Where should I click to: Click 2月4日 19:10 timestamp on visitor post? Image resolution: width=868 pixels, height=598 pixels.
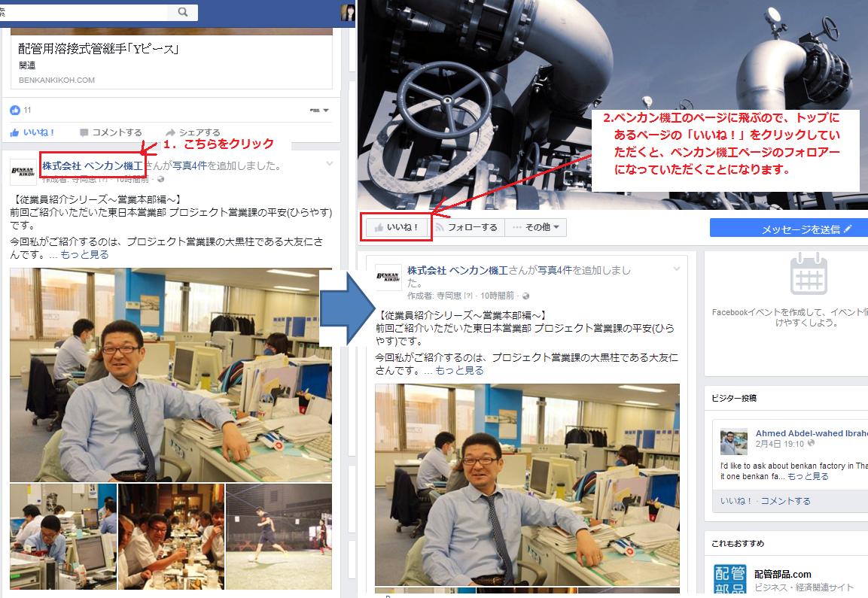[779, 444]
